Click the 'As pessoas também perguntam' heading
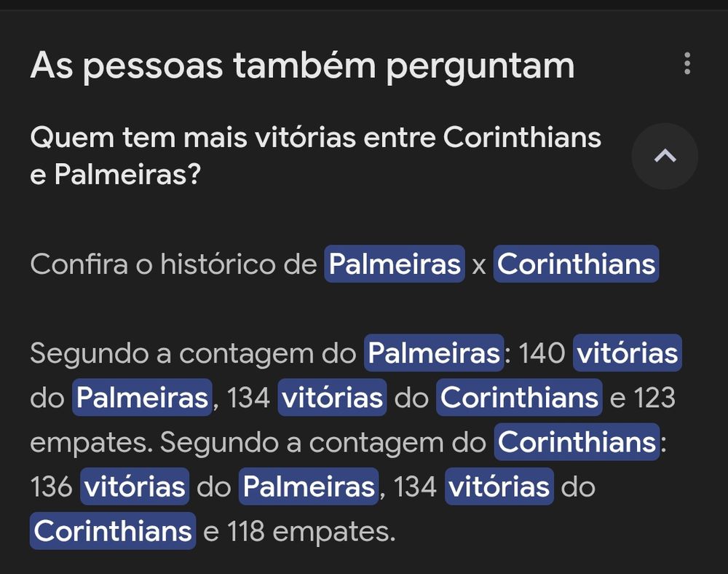 [x=302, y=66]
